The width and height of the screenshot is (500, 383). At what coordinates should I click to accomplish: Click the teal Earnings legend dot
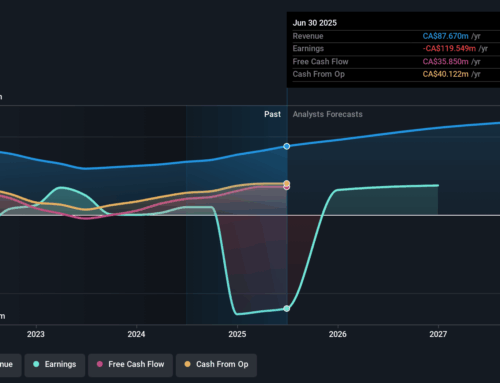36,364
